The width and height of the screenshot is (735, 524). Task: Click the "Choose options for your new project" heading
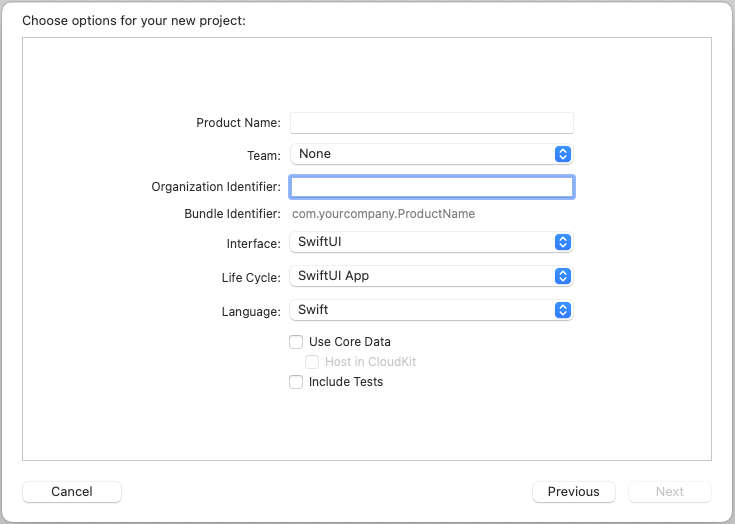click(133, 20)
